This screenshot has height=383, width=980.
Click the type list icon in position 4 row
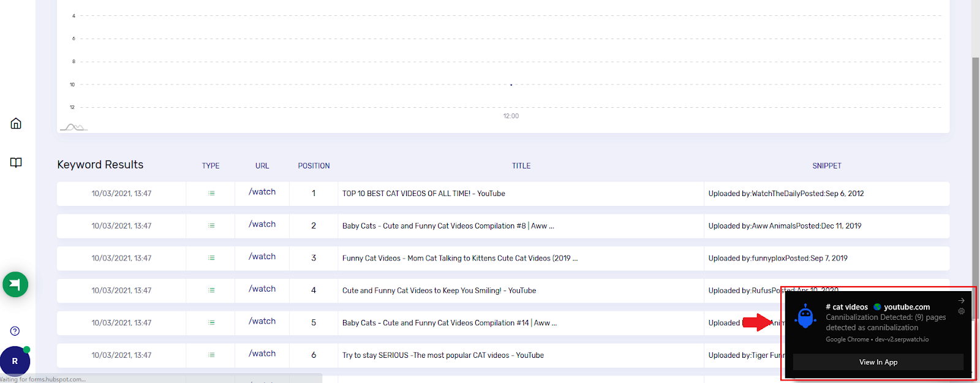click(x=211, y=290)
